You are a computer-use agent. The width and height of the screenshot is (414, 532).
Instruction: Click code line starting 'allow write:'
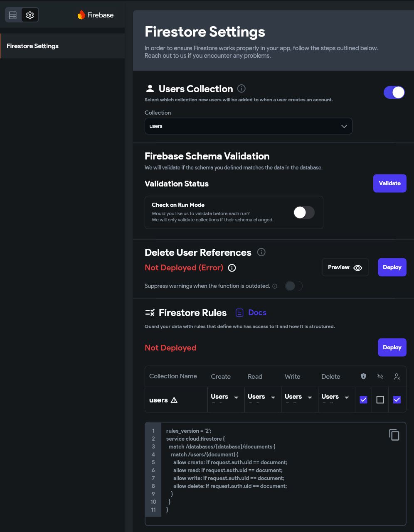pyautogui.click(x=229, y=478)
